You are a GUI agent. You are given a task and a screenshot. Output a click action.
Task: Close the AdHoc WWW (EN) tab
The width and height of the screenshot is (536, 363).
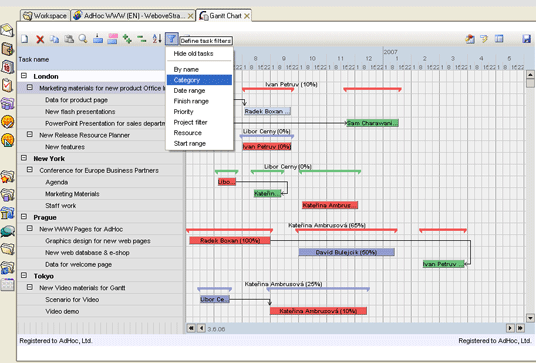(190, 16)
